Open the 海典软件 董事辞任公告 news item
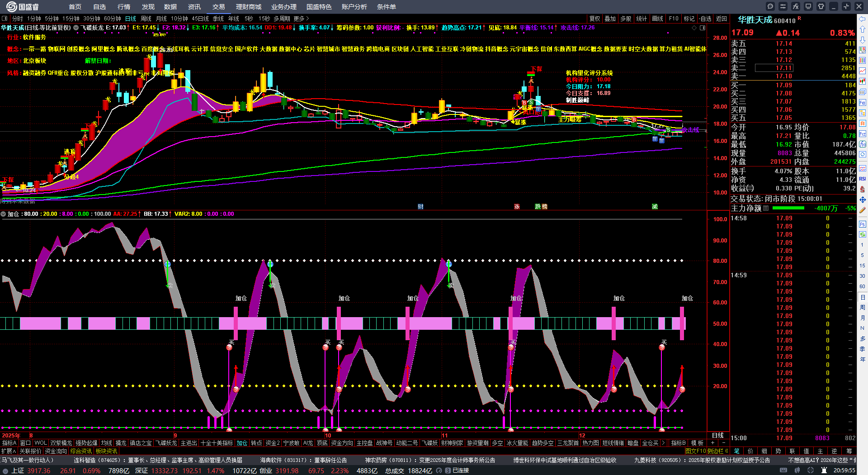Screen dimensions: 868x475 pyautogui.click(x=303, y=460)
